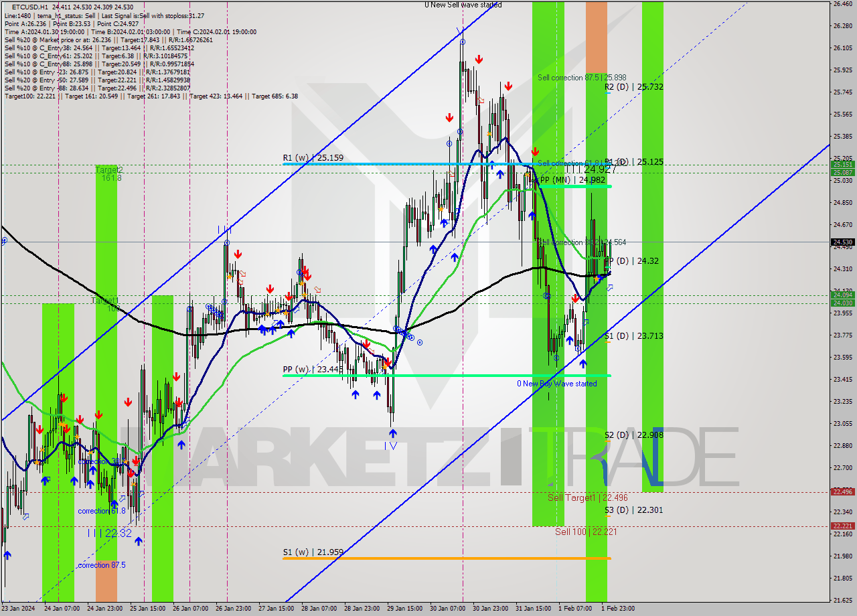This screenshot has height=616, width=857.
Task: Click the '26 Jan 07:00' time axis label
Action: [191, 609]
